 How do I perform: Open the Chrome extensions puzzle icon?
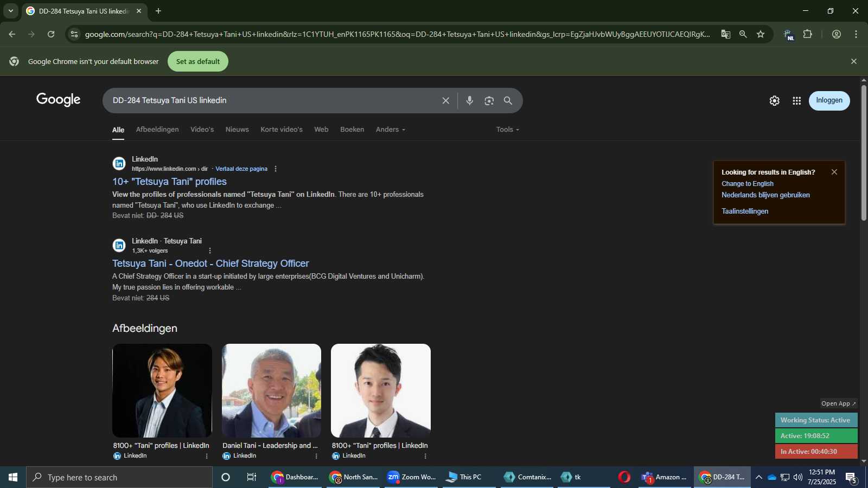pyautogui.click(x=807, y=34)
